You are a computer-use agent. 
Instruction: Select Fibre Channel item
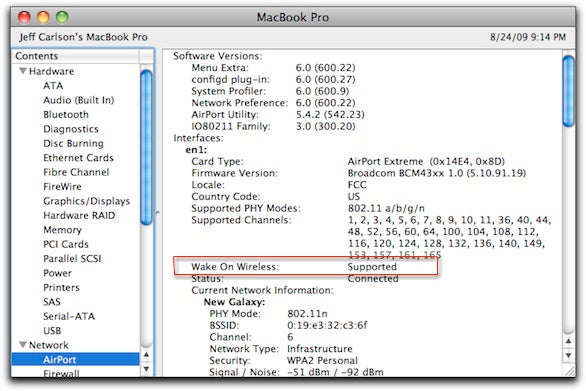(76, 172)
